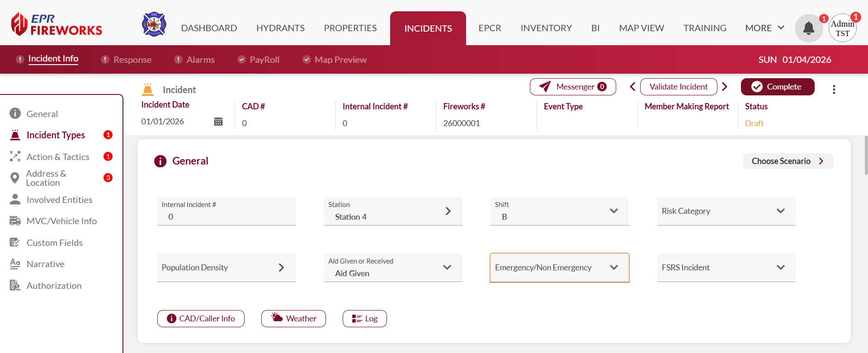
Task: Open the Weather info button
Action: click(293, 319)
